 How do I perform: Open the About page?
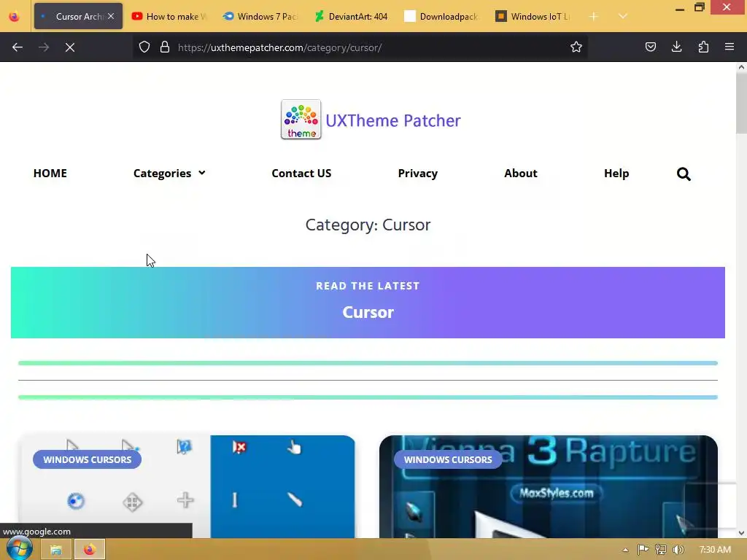[521, 174]
